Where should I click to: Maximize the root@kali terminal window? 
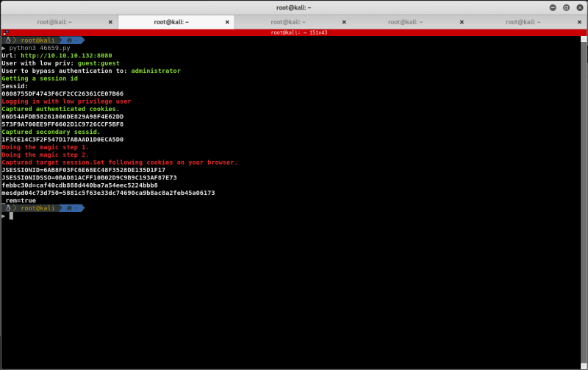click(x=566, y=7)
